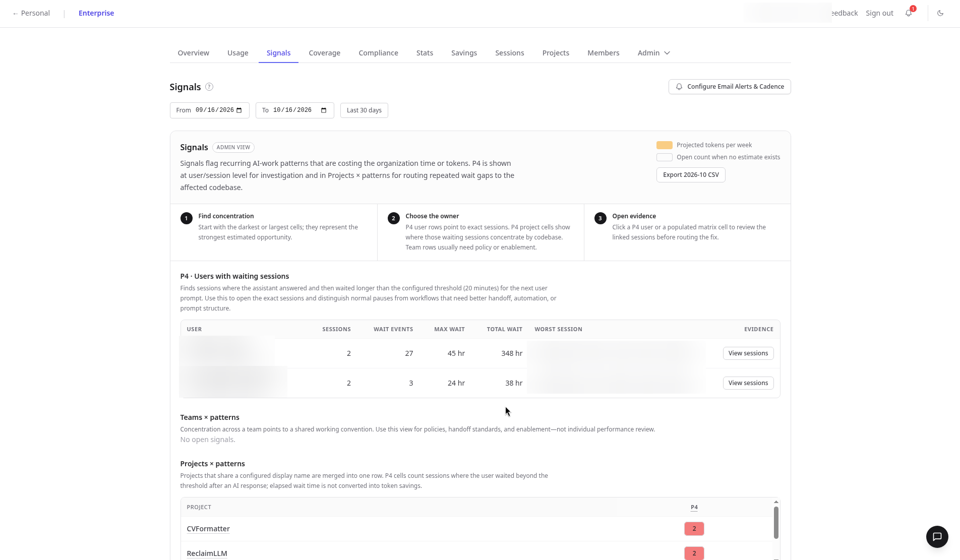The height and width of the screenshot is (560, 960).
Task: View sessions for the 348 hr row
Action: [748, 353]
